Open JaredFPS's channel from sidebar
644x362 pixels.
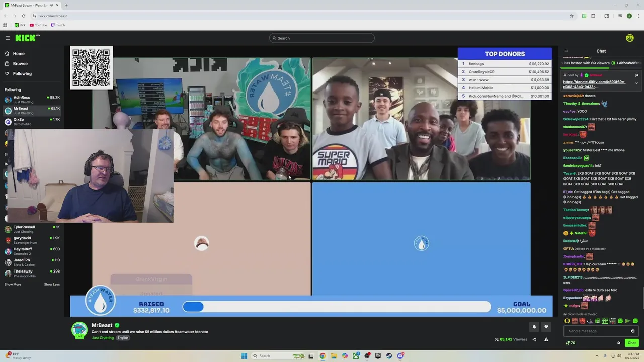click(x=32, y=262)
